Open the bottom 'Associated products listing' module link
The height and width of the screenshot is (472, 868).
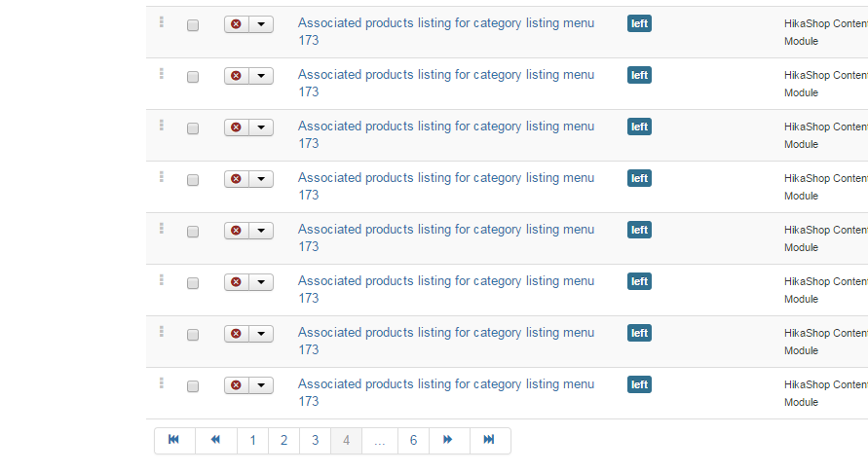(x=445, y=384)
